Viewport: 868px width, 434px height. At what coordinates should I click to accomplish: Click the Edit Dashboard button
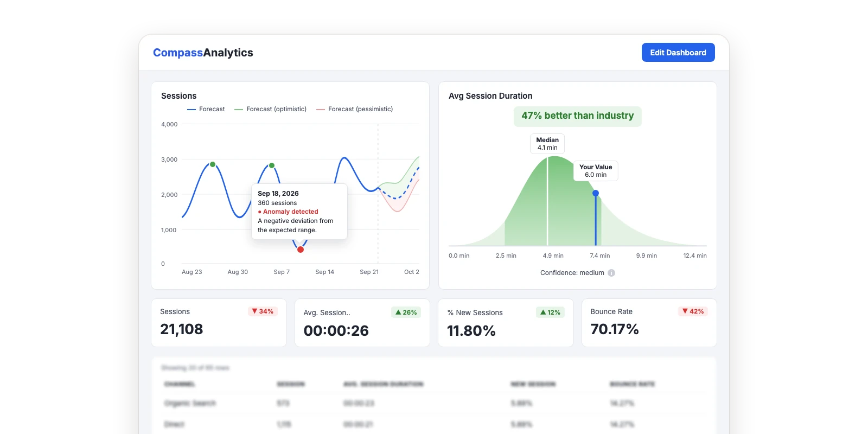pyautogui.click(x=678, y=53)
